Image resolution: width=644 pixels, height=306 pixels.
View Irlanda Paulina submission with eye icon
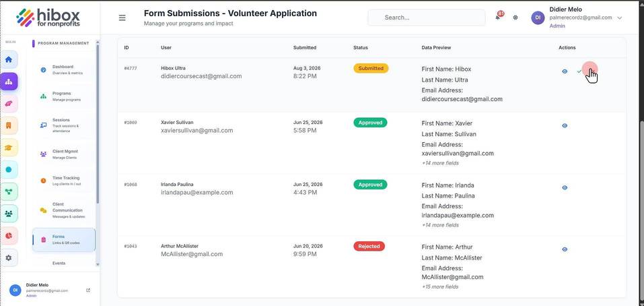pos(565,187)
